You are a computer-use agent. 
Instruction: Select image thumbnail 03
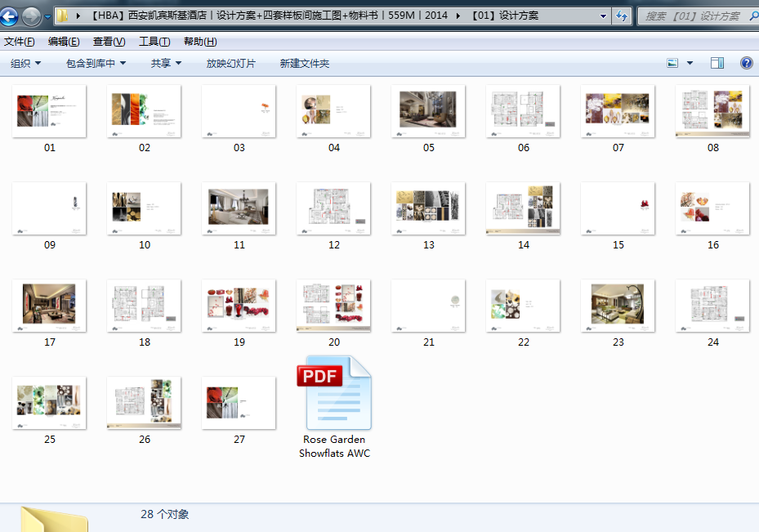pyautogui.click(x=239, y=111)
